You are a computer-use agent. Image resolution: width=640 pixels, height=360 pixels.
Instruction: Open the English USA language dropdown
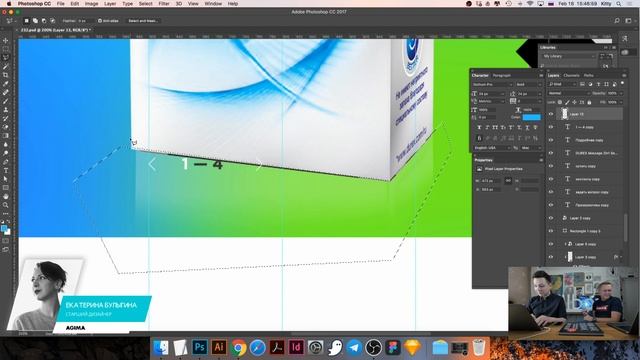click(x=491, y=148)
